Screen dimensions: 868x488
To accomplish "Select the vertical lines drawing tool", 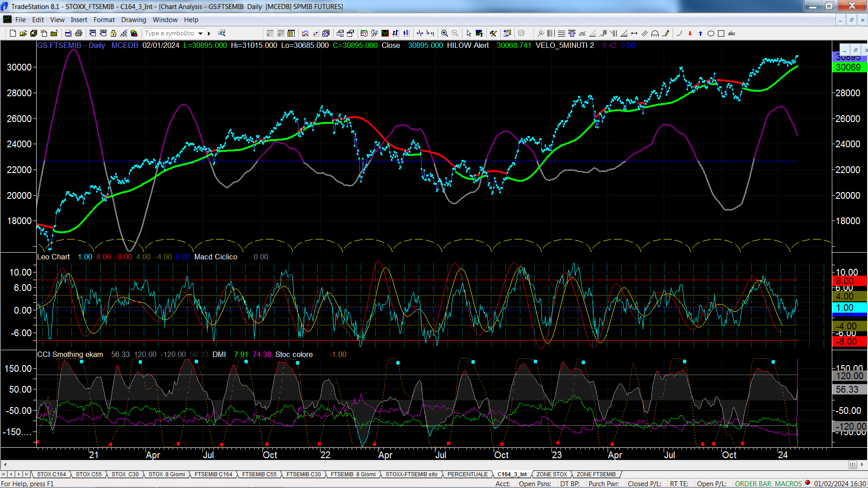I will point(551,33).
